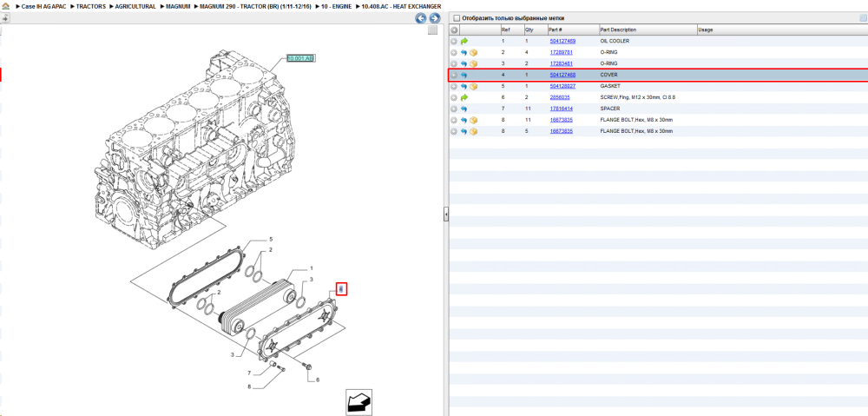Open part number 504128827 link
Screen dimensions: 868x416
[x=562, y=86]
